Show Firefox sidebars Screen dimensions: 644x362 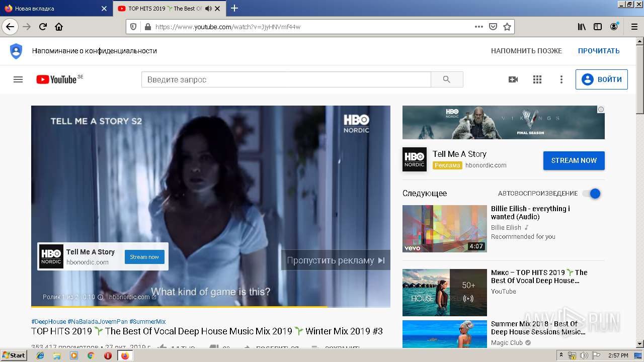(x=598, y=27)
